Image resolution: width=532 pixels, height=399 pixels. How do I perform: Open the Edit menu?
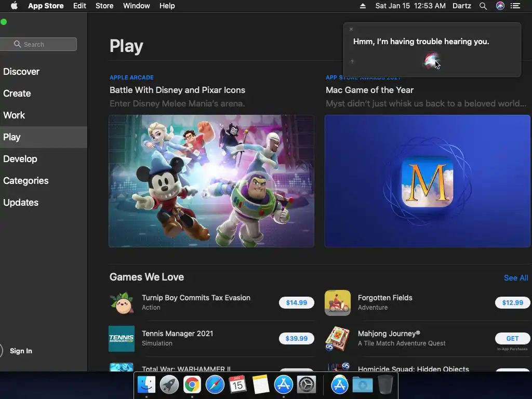79,6
